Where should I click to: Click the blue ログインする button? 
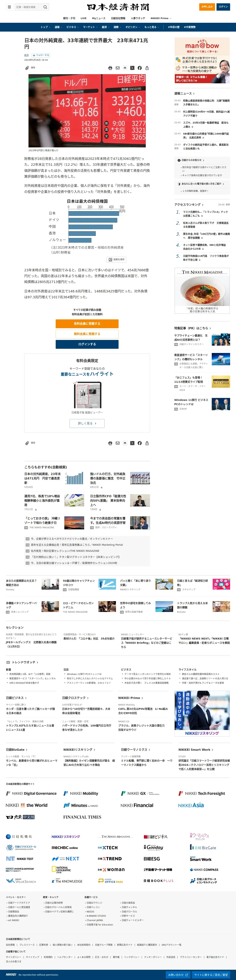coord(87,344)
